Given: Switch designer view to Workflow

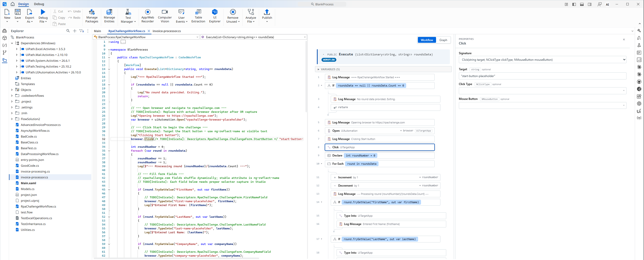Looking at the screenshot, I should click(427, 40).
